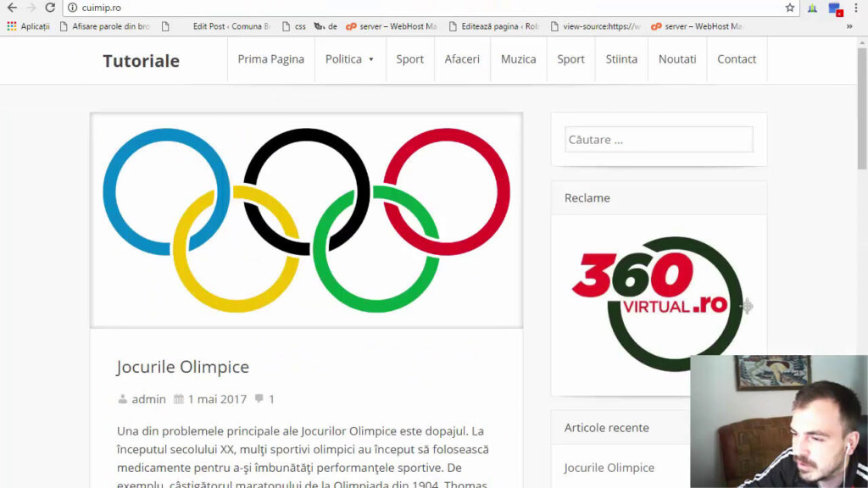Click the page vertical scrollbar thumb
Viewport: 868px width, 488px height.
point(862,108)
